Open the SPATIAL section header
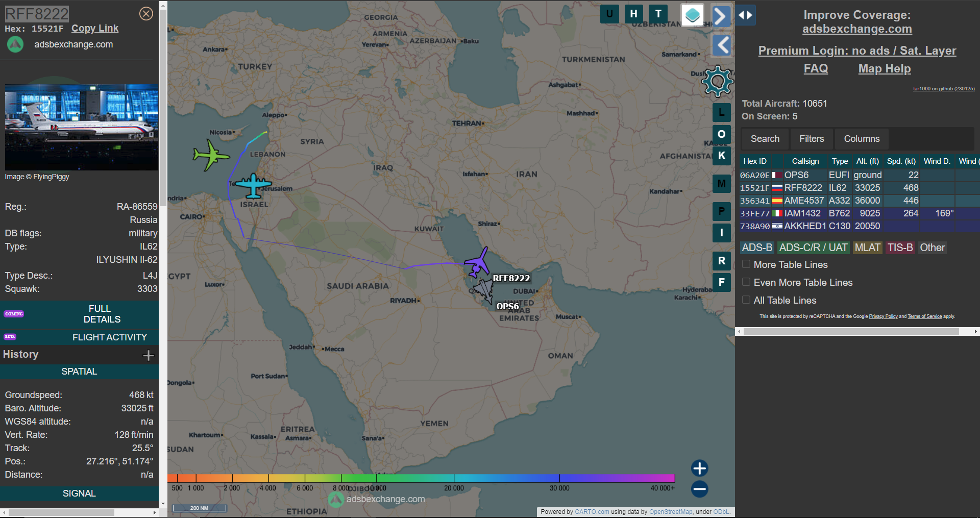Viewport: 980px width, 518px height. [79, 372]
